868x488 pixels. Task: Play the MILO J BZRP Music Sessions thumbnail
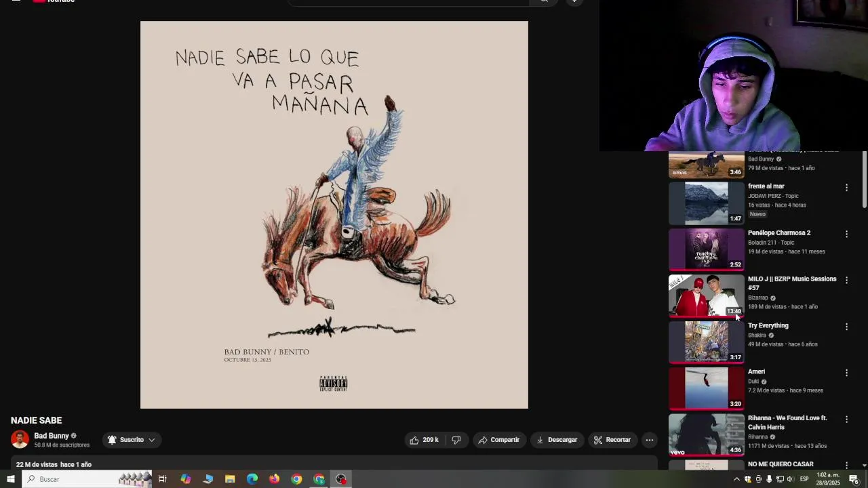coord(706,296)
